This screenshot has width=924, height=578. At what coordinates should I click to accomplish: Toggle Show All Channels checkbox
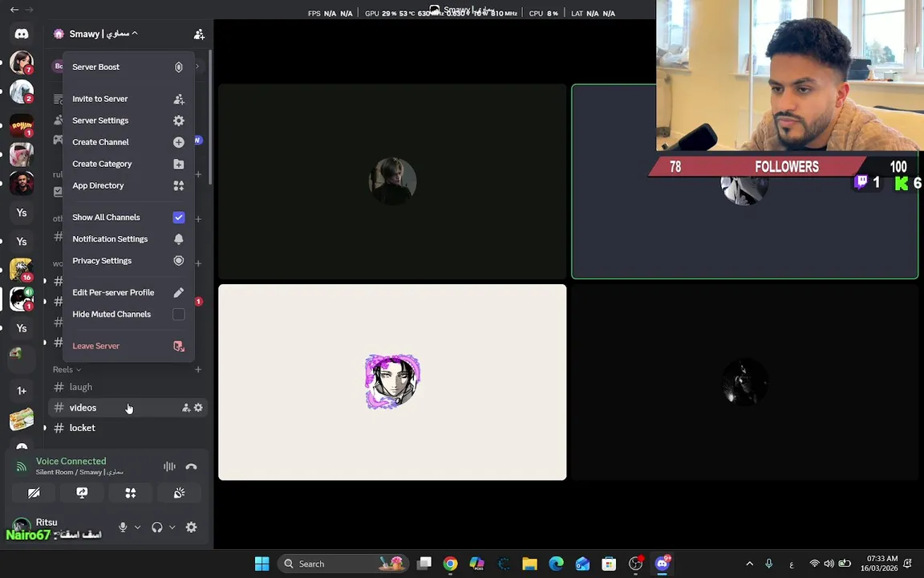(179, 218)
